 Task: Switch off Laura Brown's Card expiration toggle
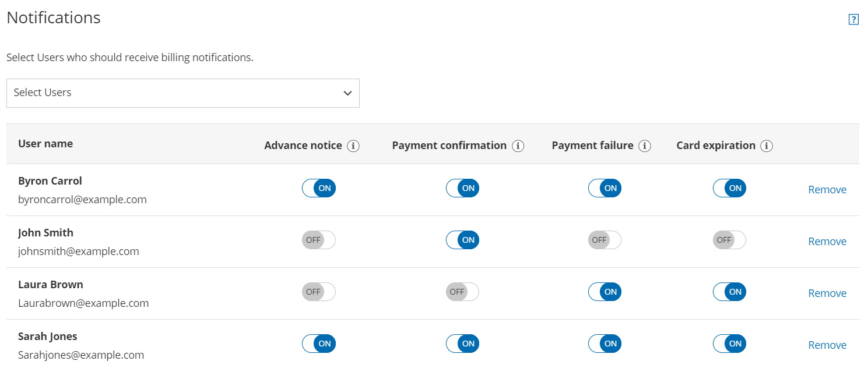(729, 292)
